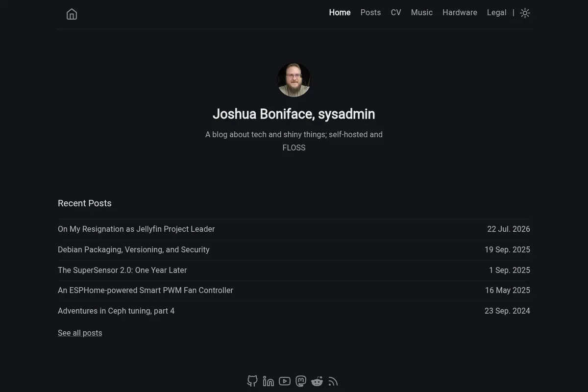Open the GitHub profile icon

point(252,381)
